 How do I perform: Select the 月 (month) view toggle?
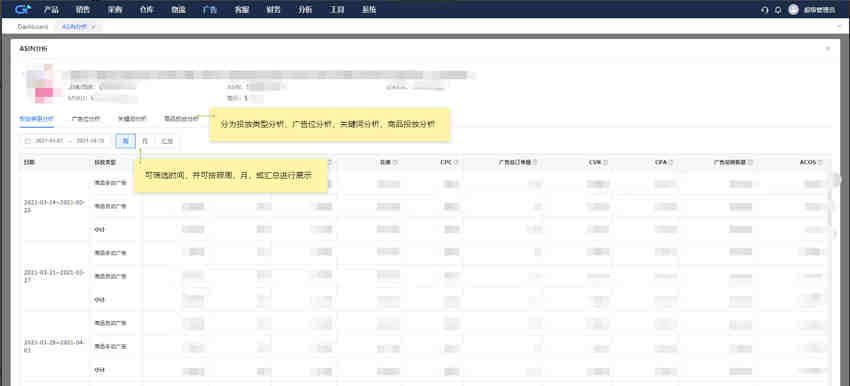point(145,141)
